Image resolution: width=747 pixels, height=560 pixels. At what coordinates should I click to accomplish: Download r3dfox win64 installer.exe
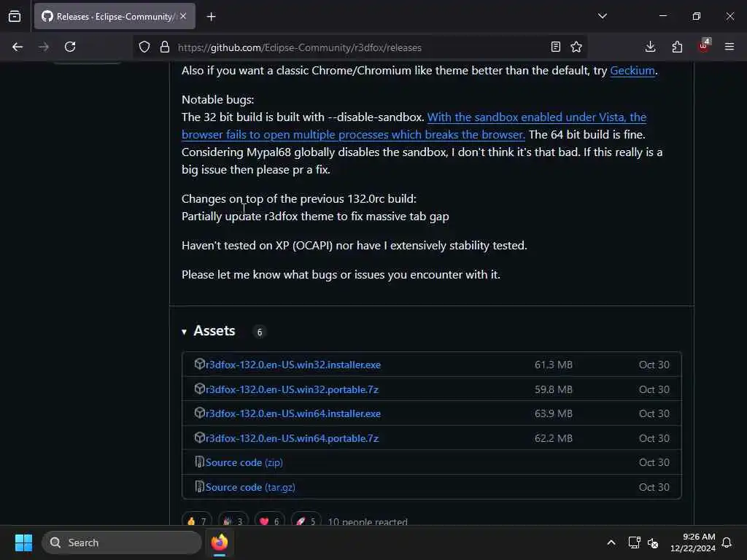293,414
